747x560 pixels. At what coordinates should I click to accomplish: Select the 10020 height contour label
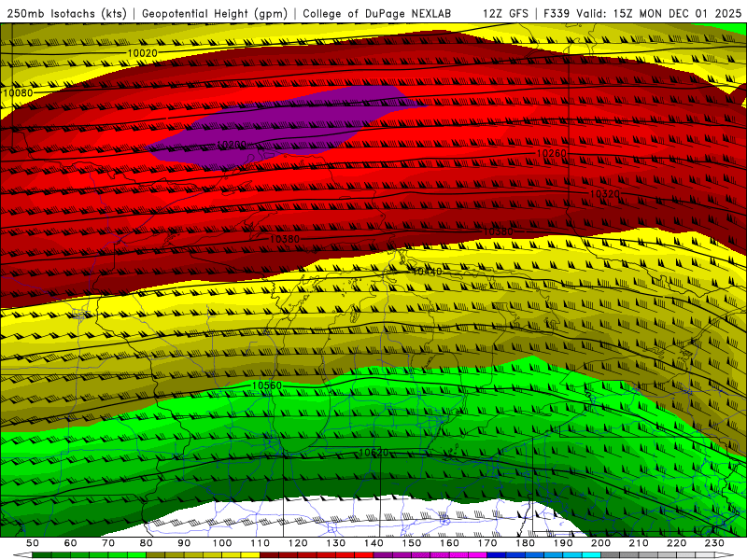143,53
